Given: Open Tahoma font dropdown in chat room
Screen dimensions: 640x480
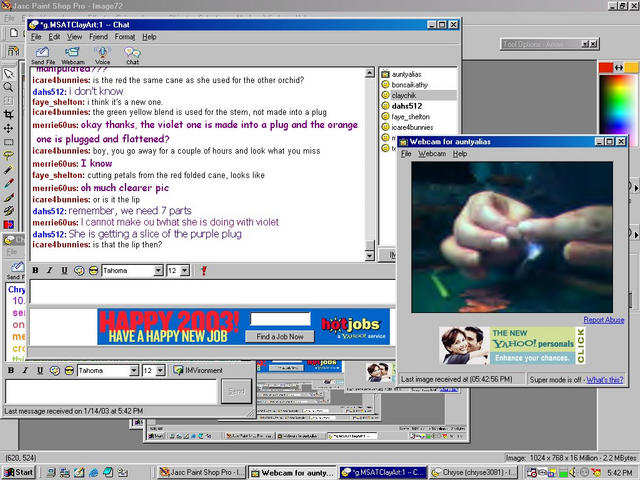Looking at the screenshot, I should (x=158, y=271).
